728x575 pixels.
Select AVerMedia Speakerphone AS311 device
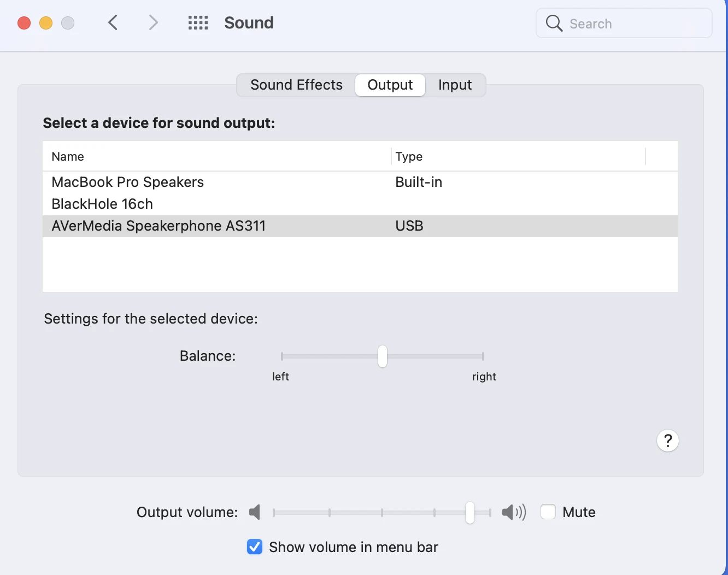coord(158,226)
